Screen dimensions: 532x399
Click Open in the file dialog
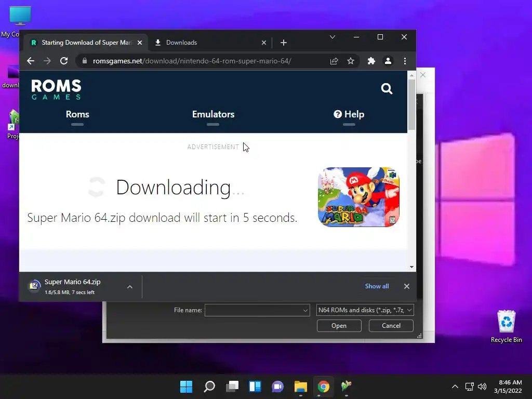click(x=339, y=326)
